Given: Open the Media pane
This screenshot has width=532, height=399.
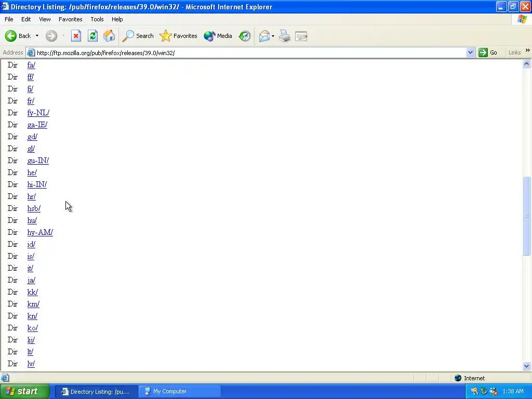Looking at the screenshot, I should pos(218,36).
